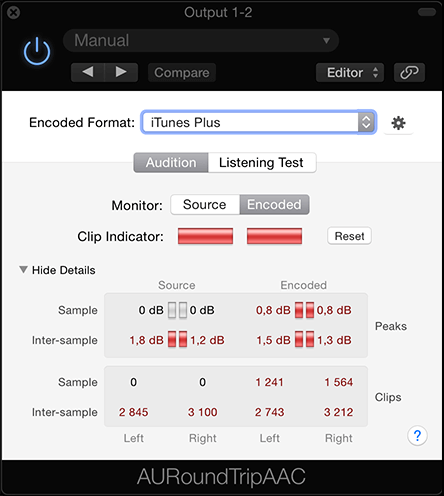Reset the clip indicators
This screenshot has width=444, height=496.
tap(349, 236)
